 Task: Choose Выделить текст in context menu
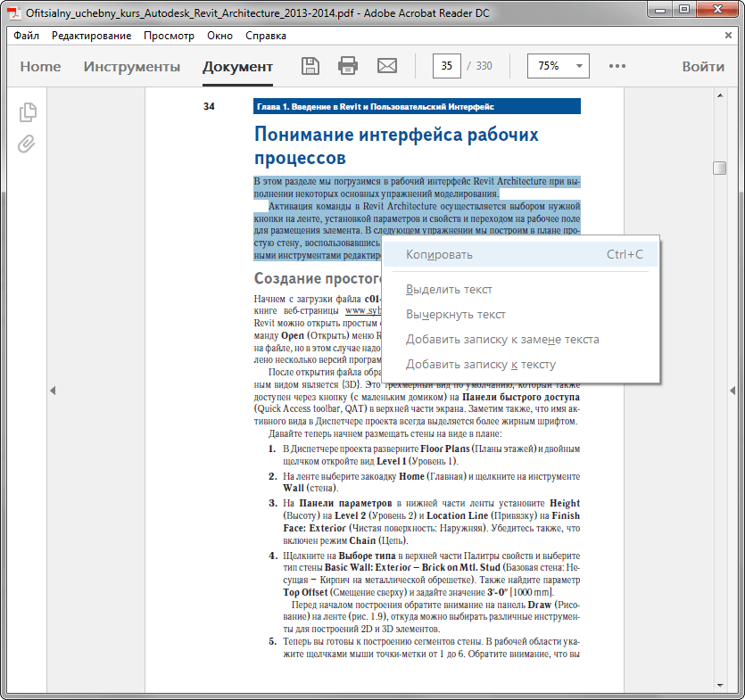point(520,289)
